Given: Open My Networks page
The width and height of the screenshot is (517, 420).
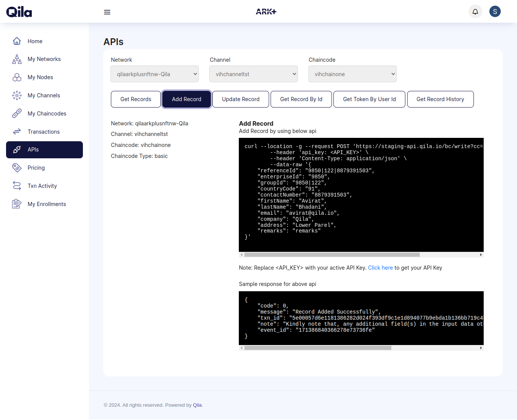Looking at the screenshot, I should 44,59.
